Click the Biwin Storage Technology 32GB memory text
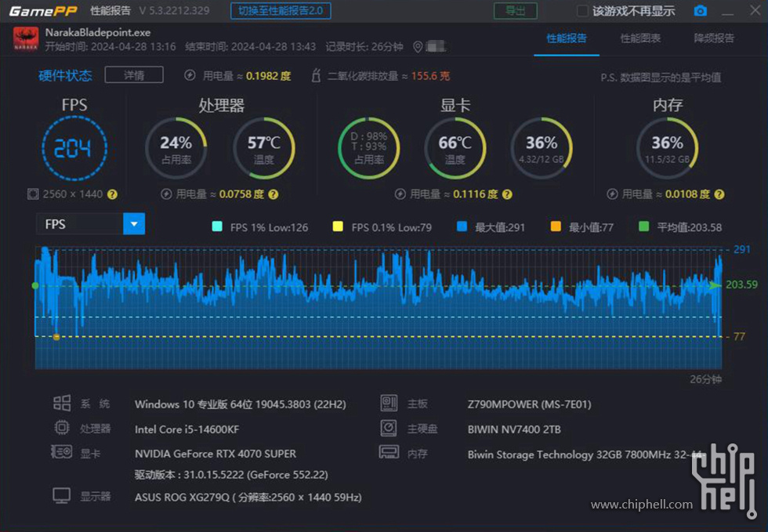This screenshot has width=768, height=532. coord(586,454)
